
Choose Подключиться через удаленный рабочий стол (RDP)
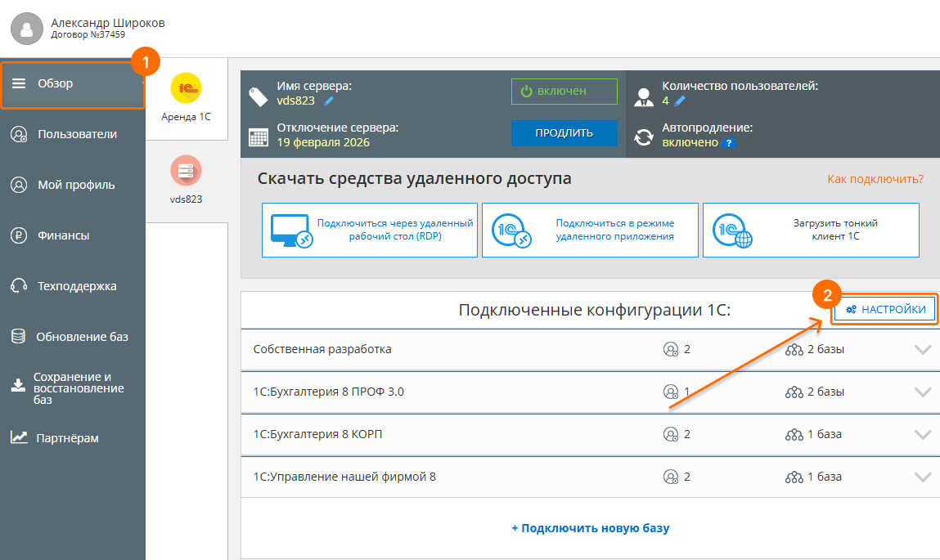(x=370, y=230)
